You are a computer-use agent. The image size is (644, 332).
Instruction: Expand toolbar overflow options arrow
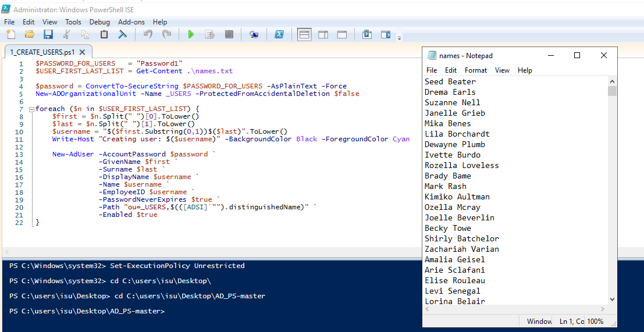tap(399, 38)
